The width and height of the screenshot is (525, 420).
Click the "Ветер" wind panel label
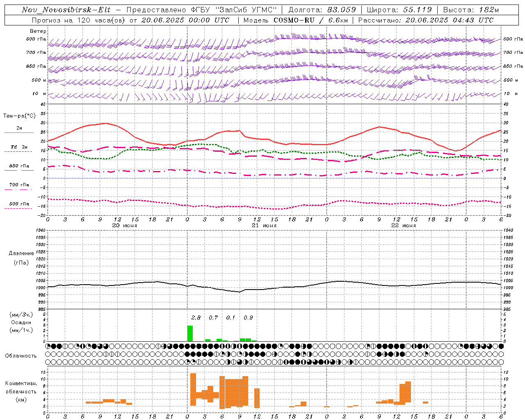click(x=38, y=31)
